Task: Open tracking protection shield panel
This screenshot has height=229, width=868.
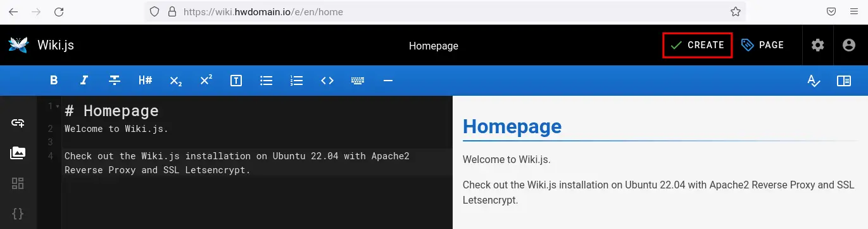Action: [x=154, y=11]
